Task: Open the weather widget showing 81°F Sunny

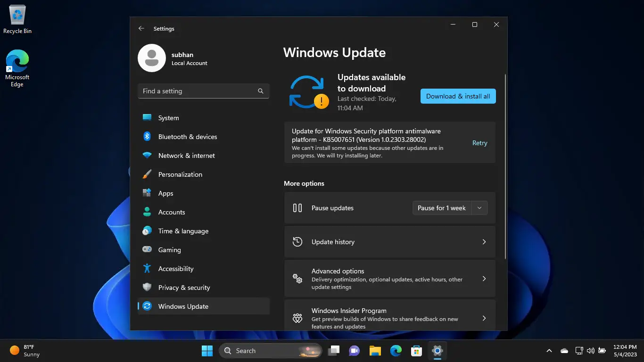Action: coord(25,351)
